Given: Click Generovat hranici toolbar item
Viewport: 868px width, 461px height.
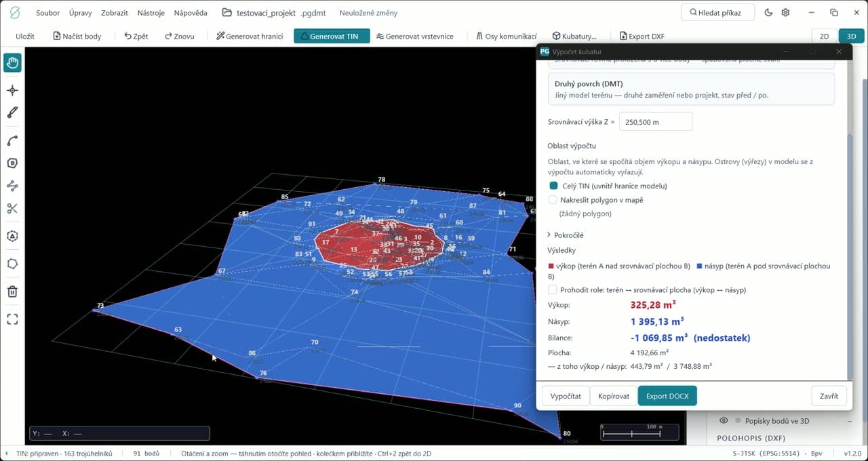Looking at the screenshot, I should (250, 36).
